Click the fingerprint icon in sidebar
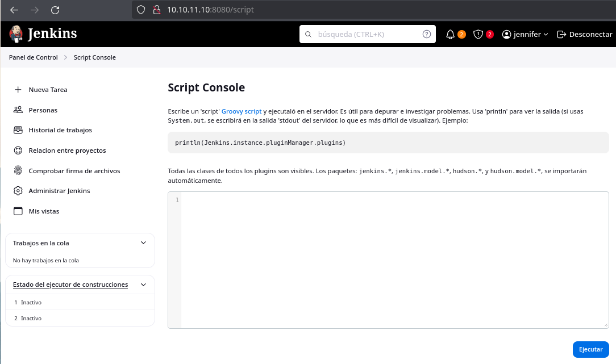This screenshot has height=364, width=616. pyautogui.click(x=18, y=170)
